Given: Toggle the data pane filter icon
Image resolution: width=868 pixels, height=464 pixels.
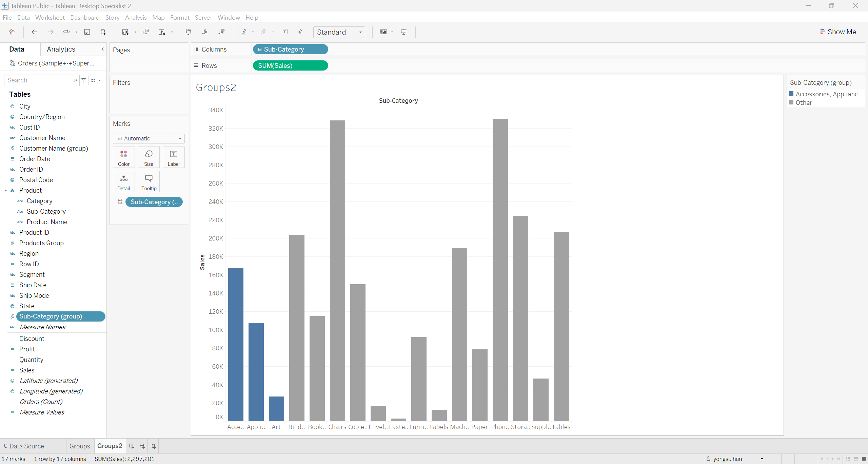Looking at the screenshot, I should point(84,80).
